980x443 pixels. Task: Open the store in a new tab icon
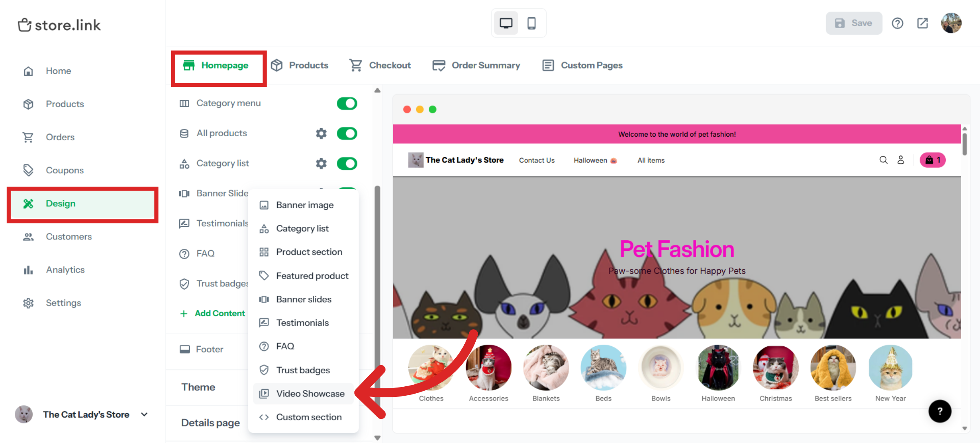coord(922,23)
